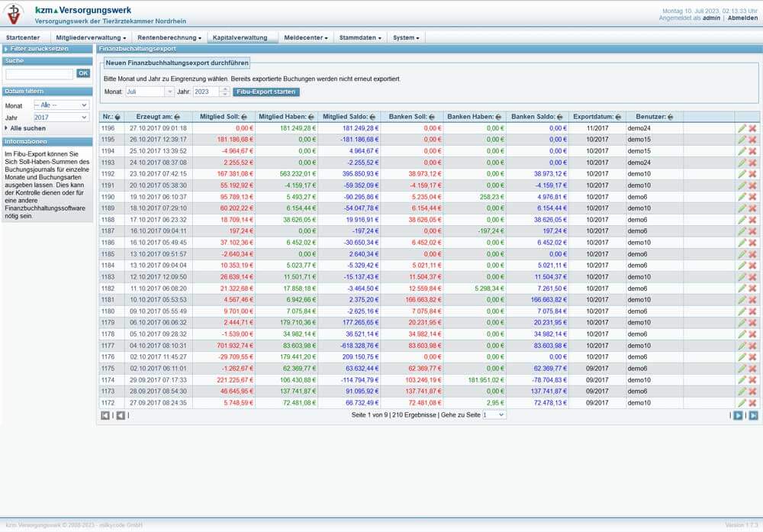Open Mitgliederverwaltung menu
The height and width of the screenshot is (532, 763).
pos(91,37)
